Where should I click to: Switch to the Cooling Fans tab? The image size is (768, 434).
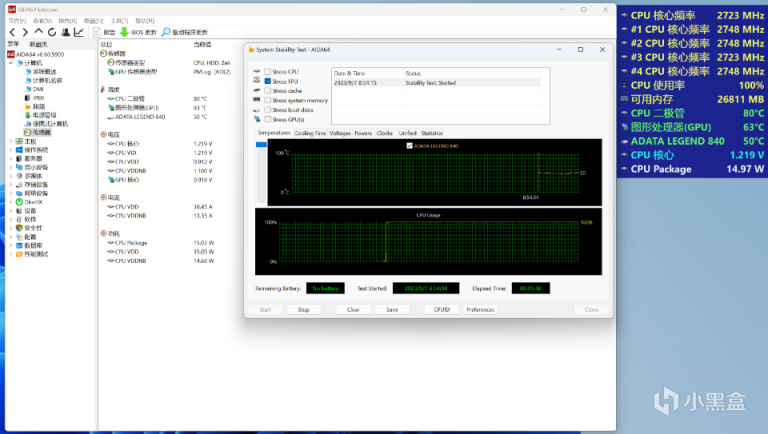pos(310,133)
